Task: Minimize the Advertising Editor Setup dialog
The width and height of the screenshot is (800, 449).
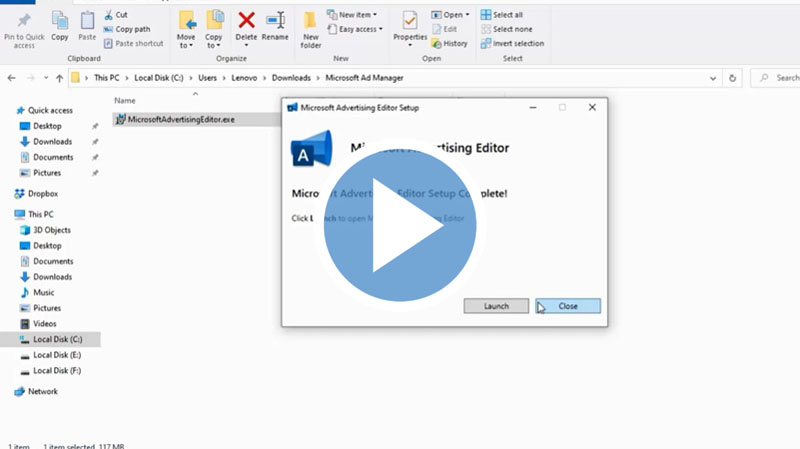Action: pyautogui.click(x=533, y=108)
